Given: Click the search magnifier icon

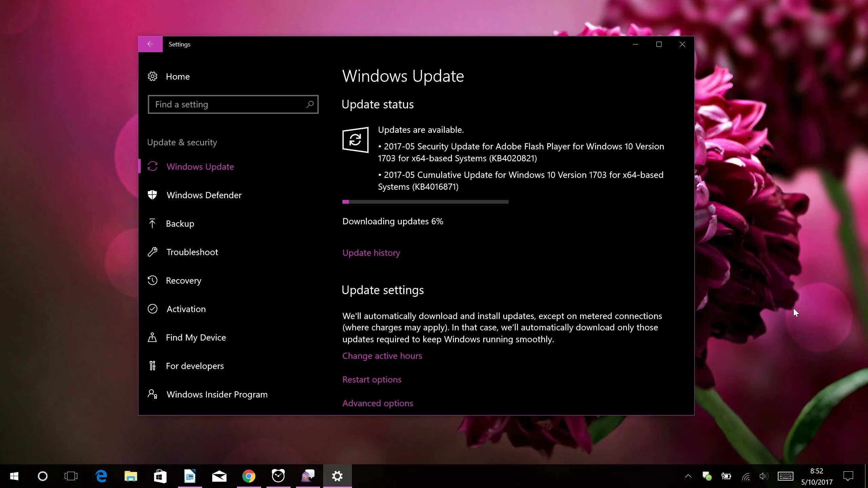Looking at the screenshot, I should (310, 104).
